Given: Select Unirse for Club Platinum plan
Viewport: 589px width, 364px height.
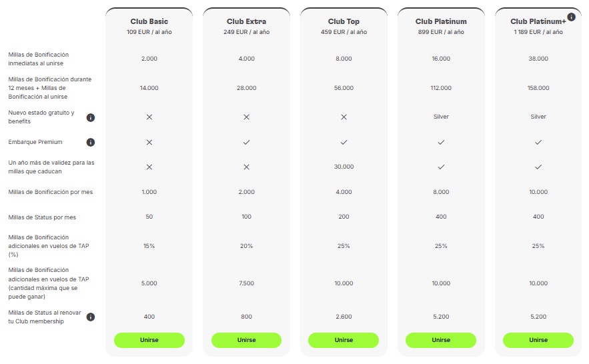Looking at the screenshot, I should [441, 340].
